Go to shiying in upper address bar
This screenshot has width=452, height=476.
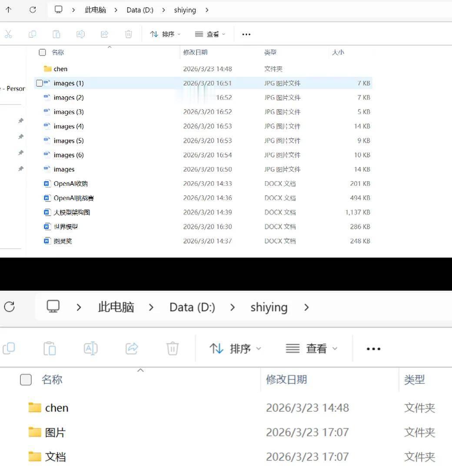tap(185, 10)
